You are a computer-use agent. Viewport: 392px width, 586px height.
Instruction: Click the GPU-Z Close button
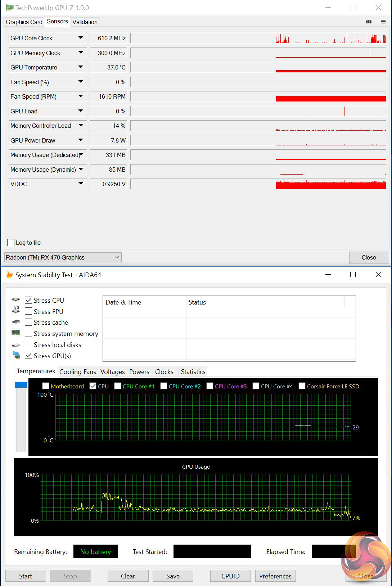click(x=369, y=257)
